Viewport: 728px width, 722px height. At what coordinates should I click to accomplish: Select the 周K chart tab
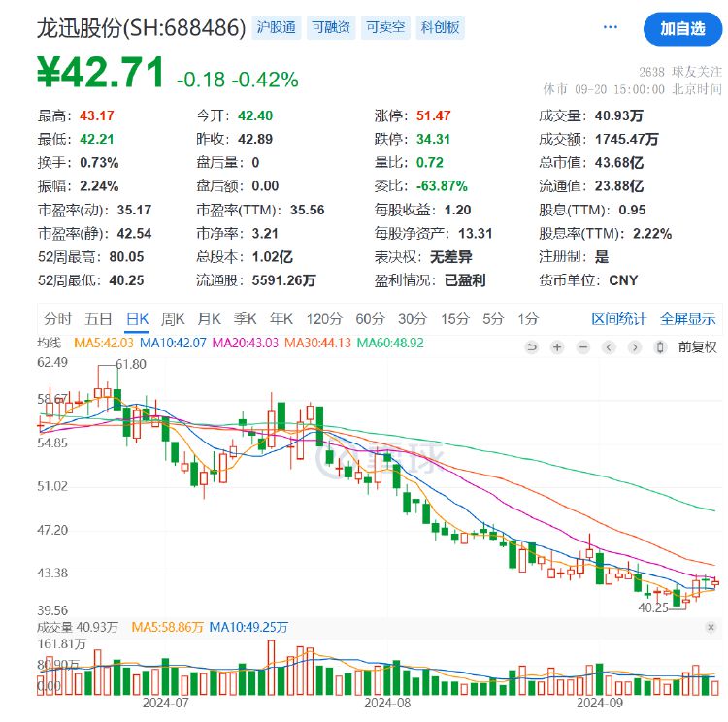tap(173, 319)
